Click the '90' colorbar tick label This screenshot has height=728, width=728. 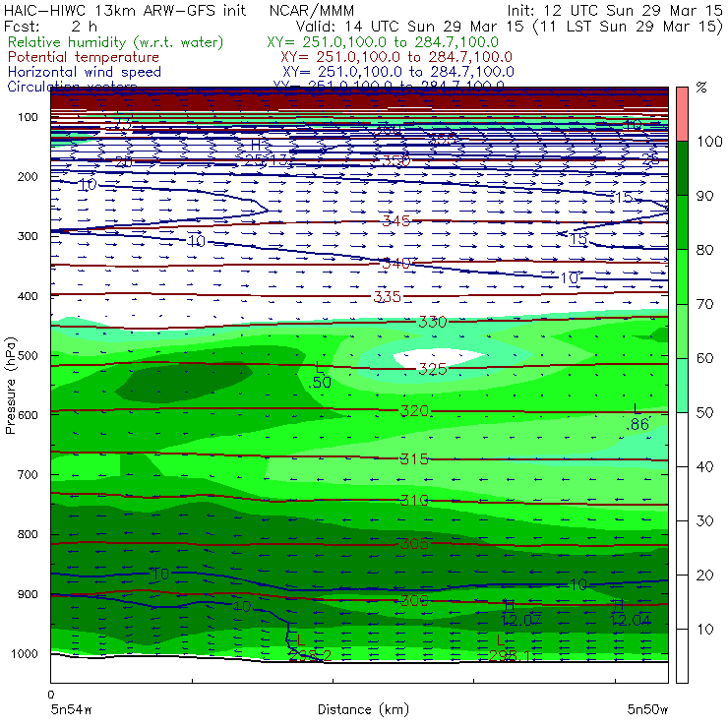pyautogui.click(x=704, y=196)
